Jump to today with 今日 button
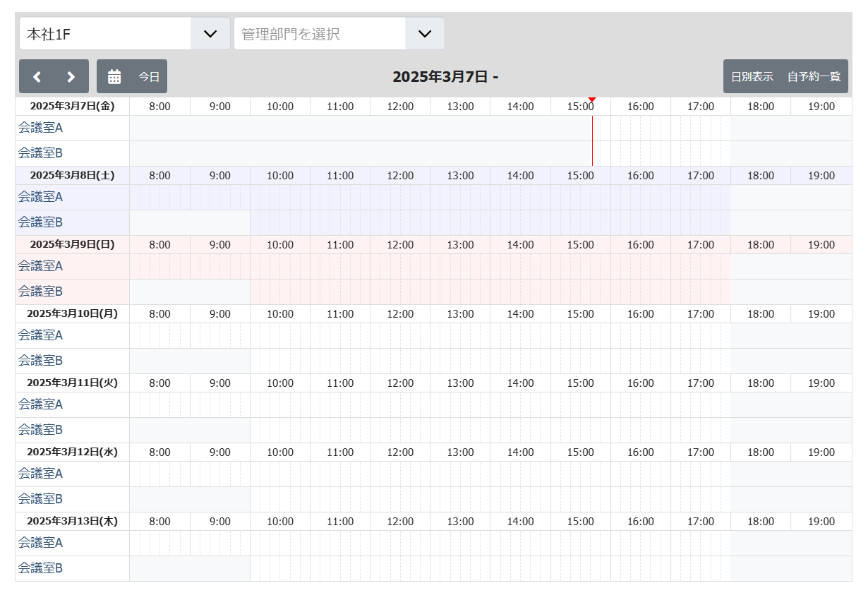This screenshot has width=868, height=600. (149, 77)
